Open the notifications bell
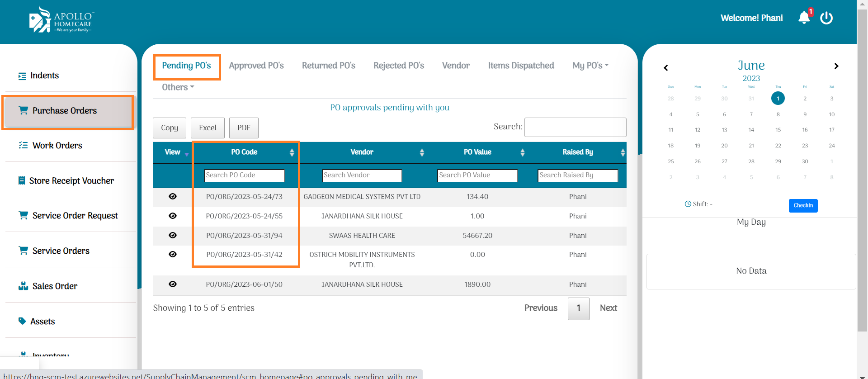Viewport: 868px width, 379px height. (x=804, y=18)
